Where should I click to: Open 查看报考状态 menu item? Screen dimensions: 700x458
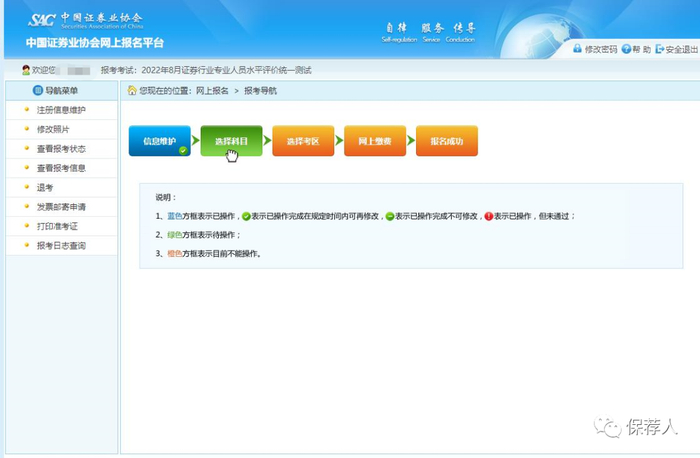click(x=61, y=149)
